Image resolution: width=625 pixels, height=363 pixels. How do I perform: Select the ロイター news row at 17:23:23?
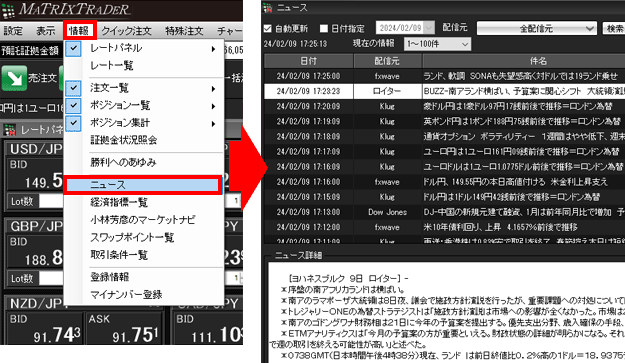[x=444, y=91]
